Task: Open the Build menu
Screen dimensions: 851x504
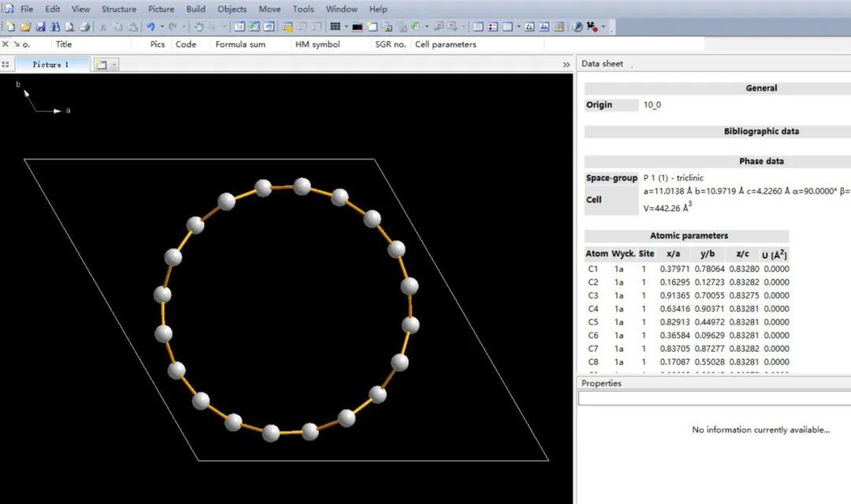Action: click(195, 9)
